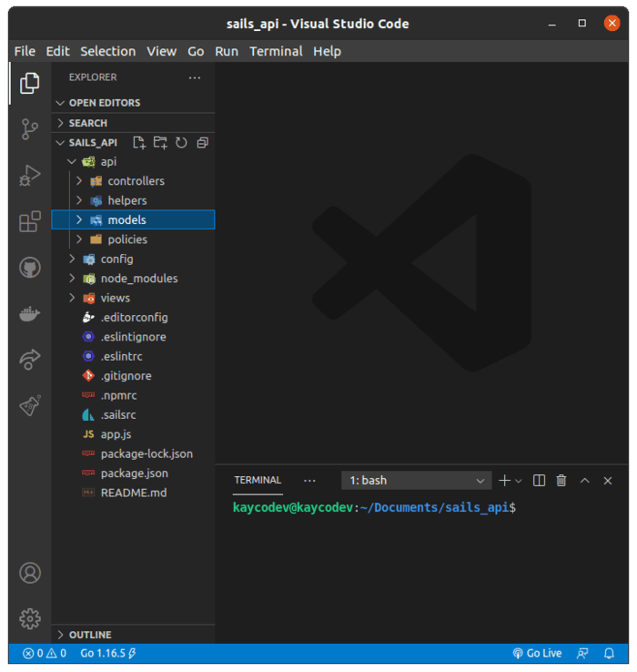Open the README.md file
Viewport: 637px width, 672px height.
click(133, 494)
